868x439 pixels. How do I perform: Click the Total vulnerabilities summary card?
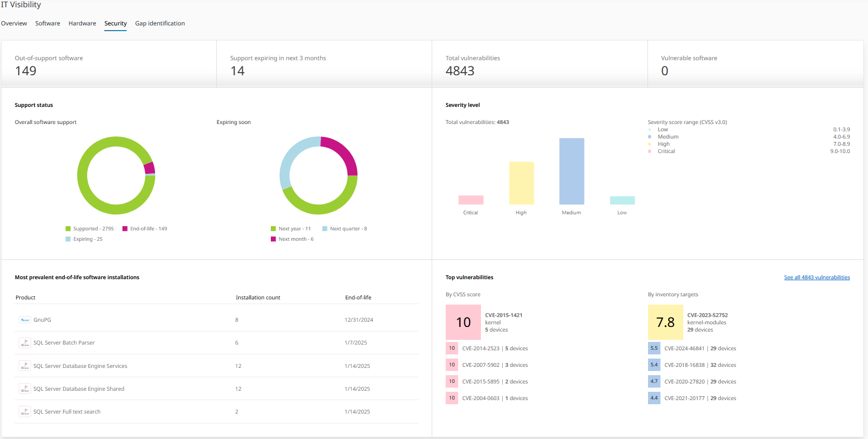point(540,64)
